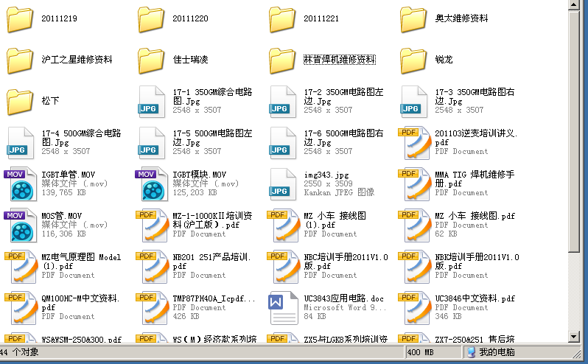Click the scrollbar down arrow

pos(574,336)
